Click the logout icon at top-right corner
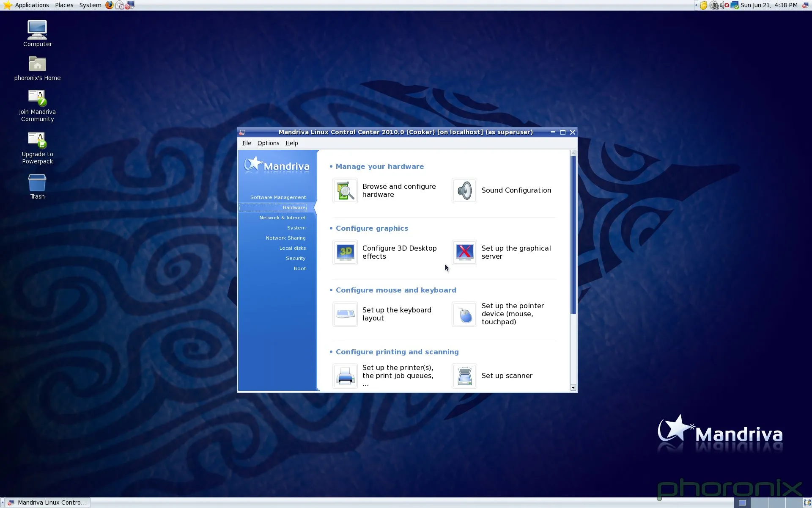Screen dimensions: 812x508 pyautogui.click(x=805, y=5)
